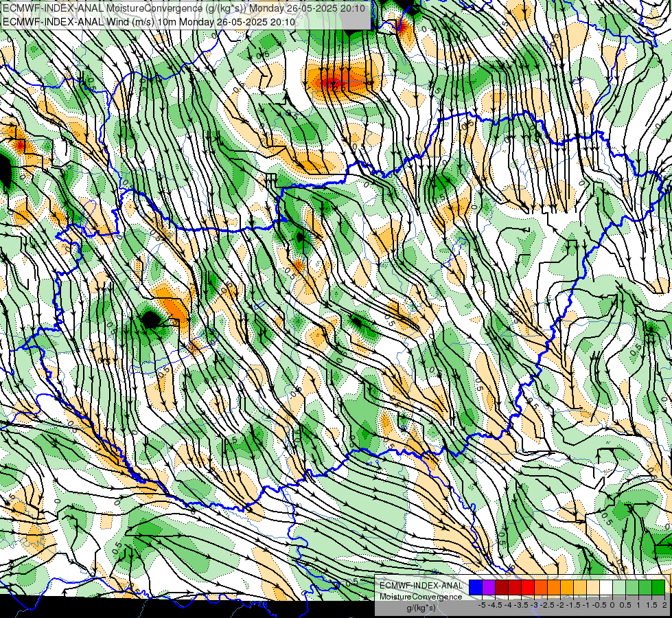The image size is (672, 618).
Task: Pick the legend swatch between -3.5 and -3
Action: [x=528, y=587]
